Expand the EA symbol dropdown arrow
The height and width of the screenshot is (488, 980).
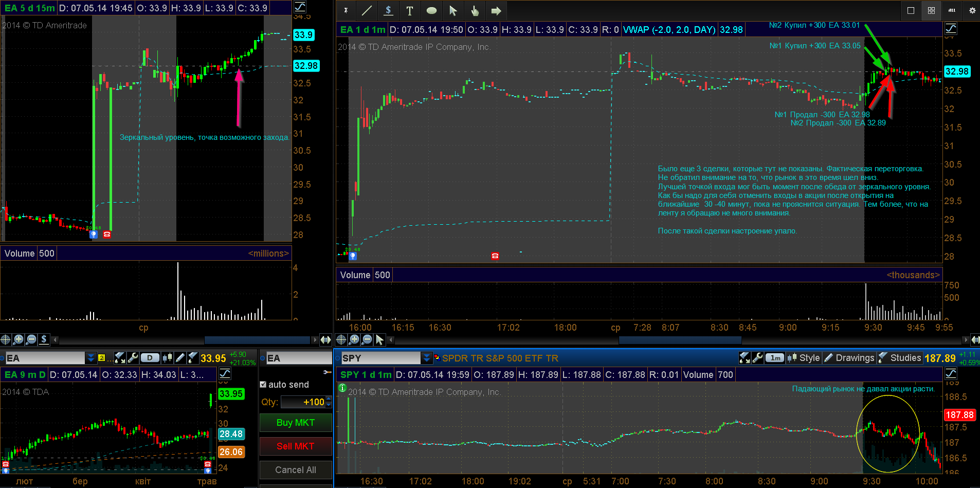coord(91,358)
